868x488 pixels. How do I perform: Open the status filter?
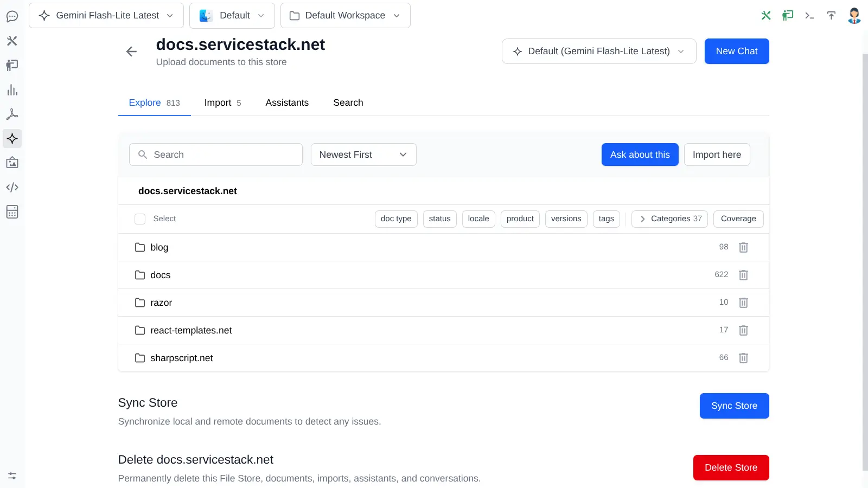(x=440, y=219)
